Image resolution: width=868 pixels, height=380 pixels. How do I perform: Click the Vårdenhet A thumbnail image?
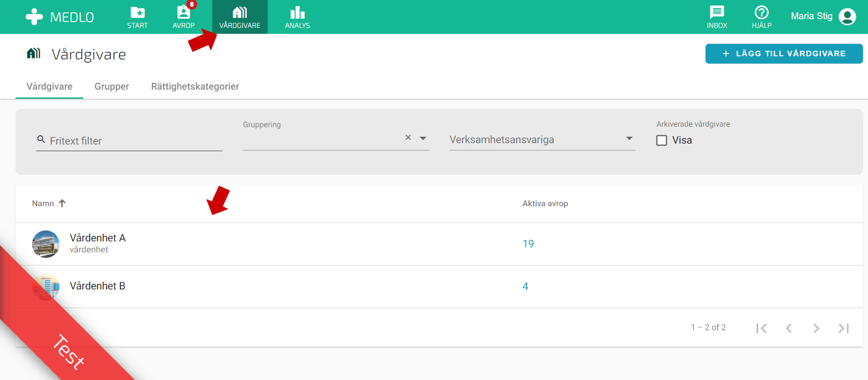point(46,244)
